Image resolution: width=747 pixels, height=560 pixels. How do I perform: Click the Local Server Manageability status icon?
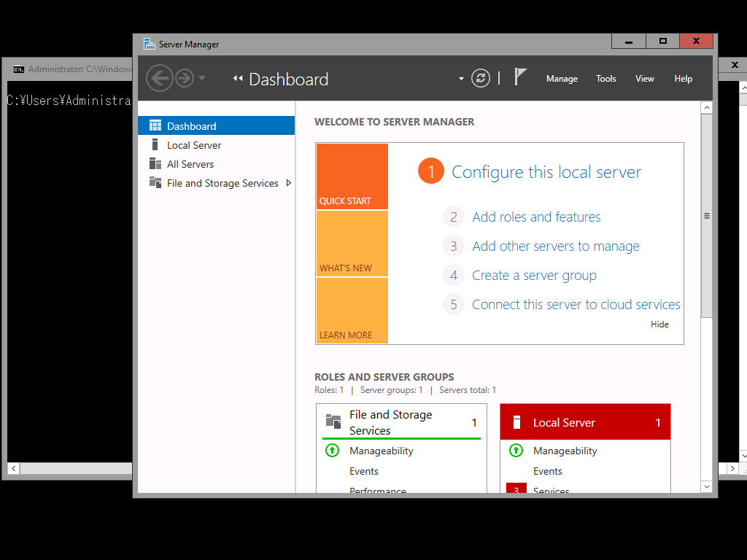tap(516, 451)
